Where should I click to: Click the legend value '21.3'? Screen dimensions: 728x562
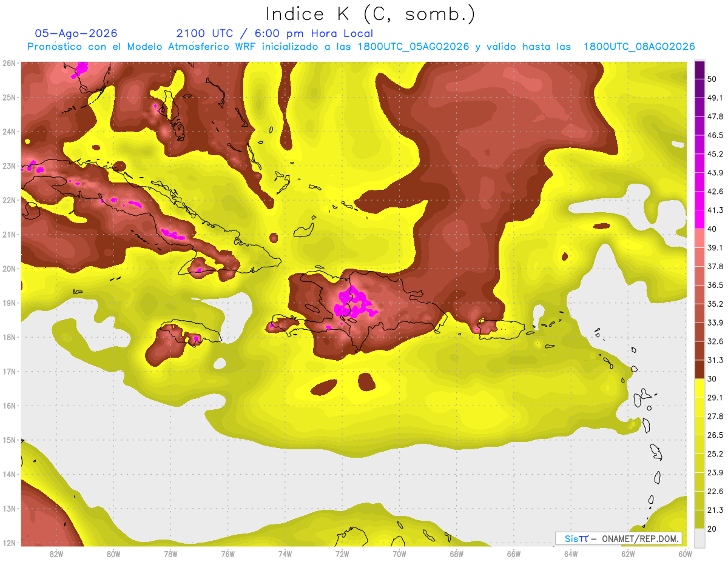pos(716,510)
